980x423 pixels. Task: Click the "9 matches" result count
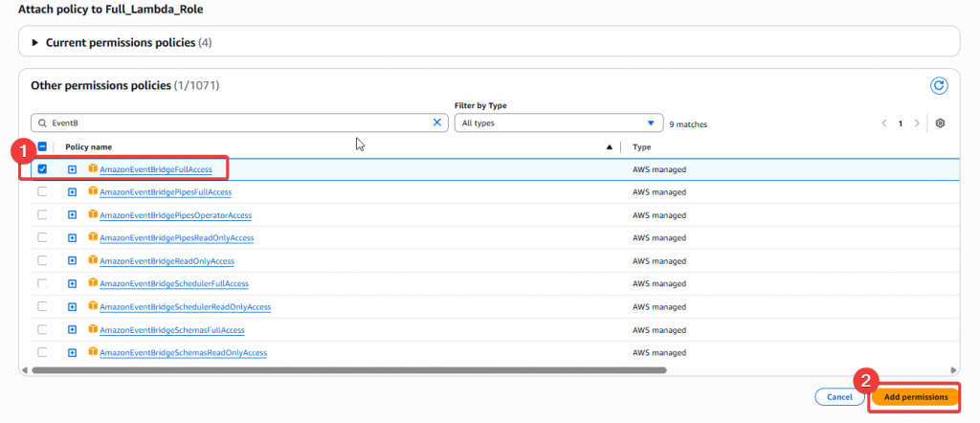[688, 124]
